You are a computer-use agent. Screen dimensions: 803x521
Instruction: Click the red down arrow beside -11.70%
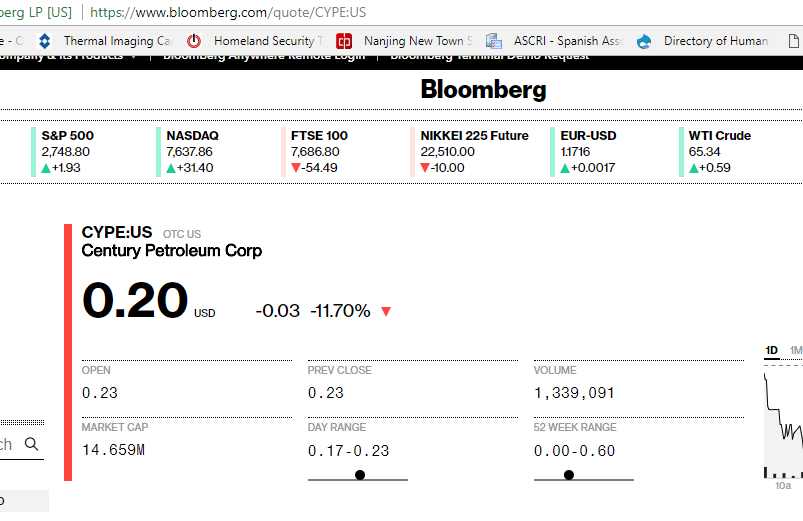[386, 311]
